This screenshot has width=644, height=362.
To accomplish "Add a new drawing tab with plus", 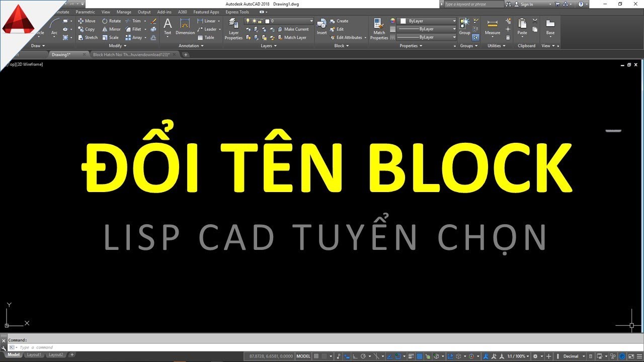I will (186, 54).
